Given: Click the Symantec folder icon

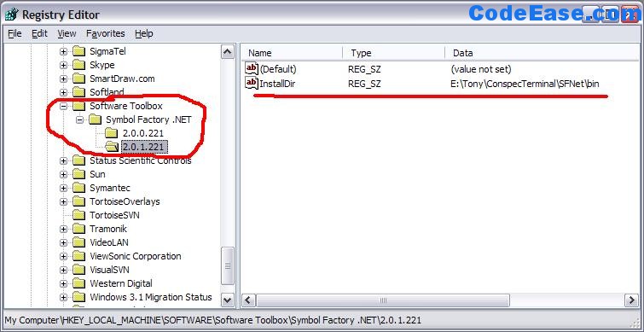Looking at the screenshot, I should click(78, 188).
